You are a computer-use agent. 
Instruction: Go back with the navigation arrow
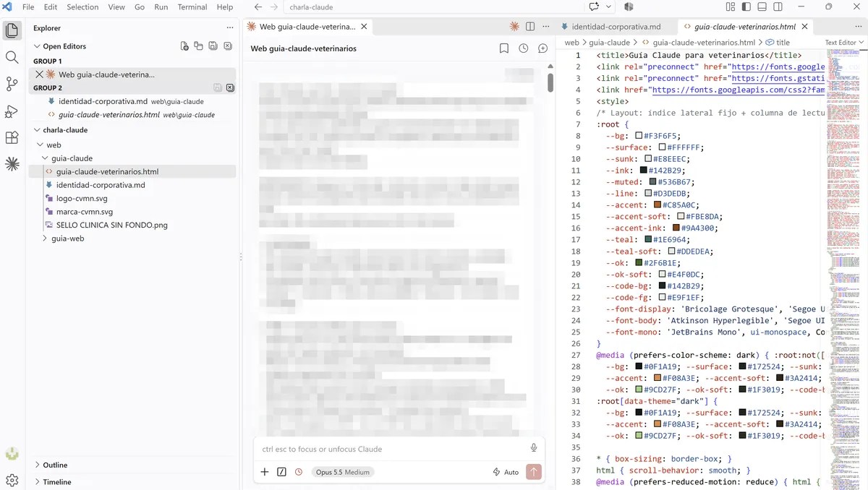tap(258, 7)
